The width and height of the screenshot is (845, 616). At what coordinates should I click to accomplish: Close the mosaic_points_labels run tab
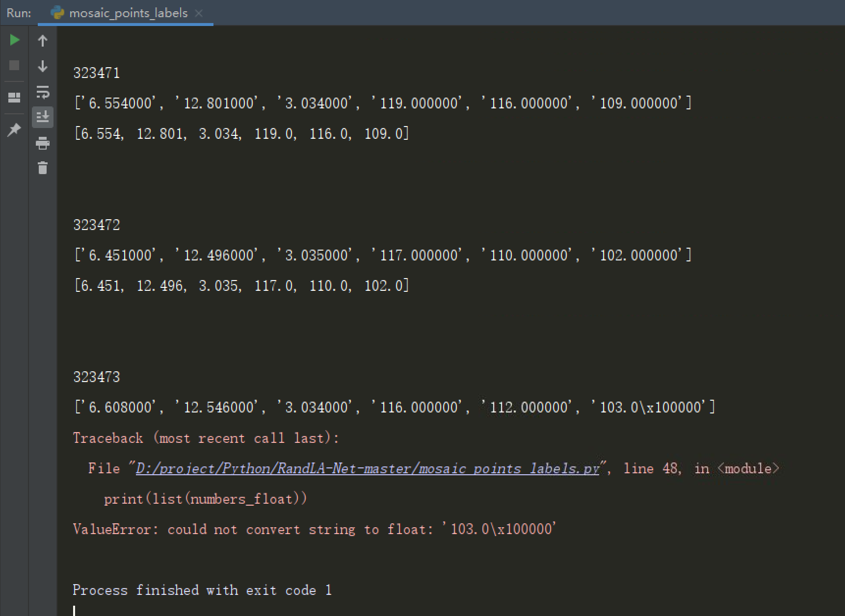tap(199, 13)
